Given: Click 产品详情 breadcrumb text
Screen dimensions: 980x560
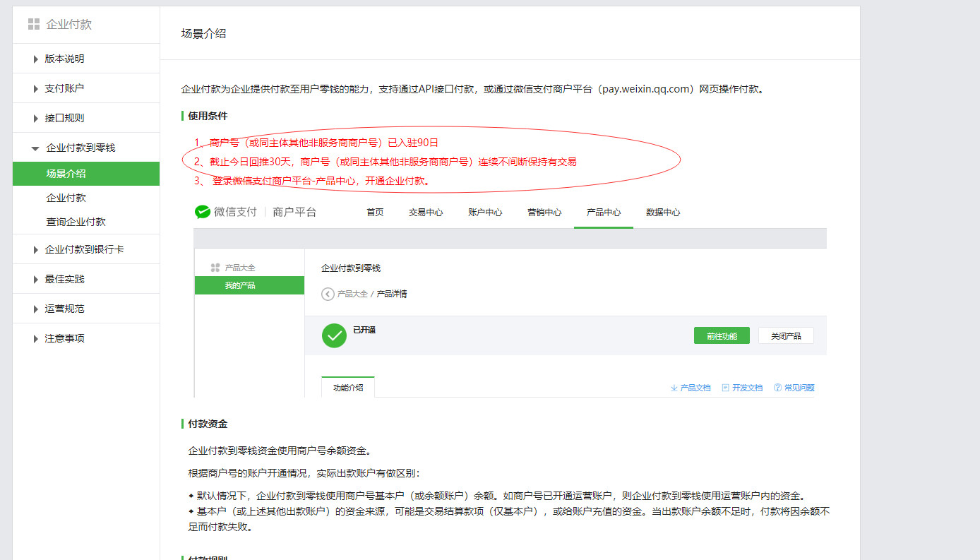Looking at the screenshot, I should (392, 294).
